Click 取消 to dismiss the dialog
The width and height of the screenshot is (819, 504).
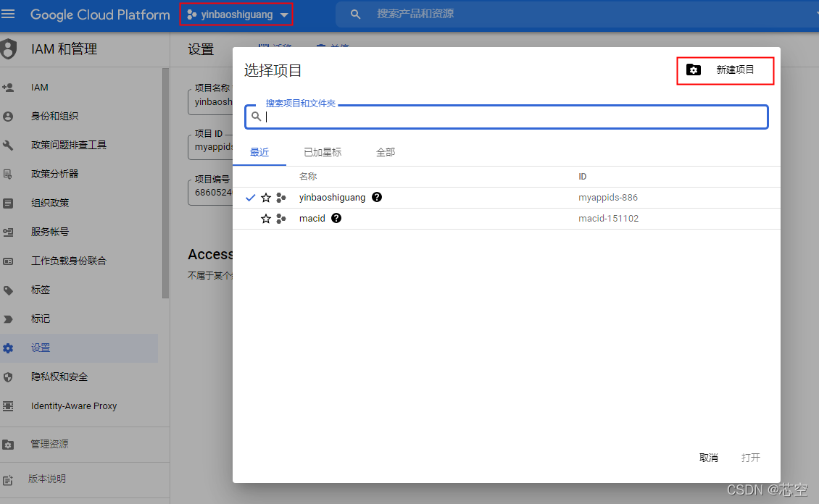click(708, 458)
